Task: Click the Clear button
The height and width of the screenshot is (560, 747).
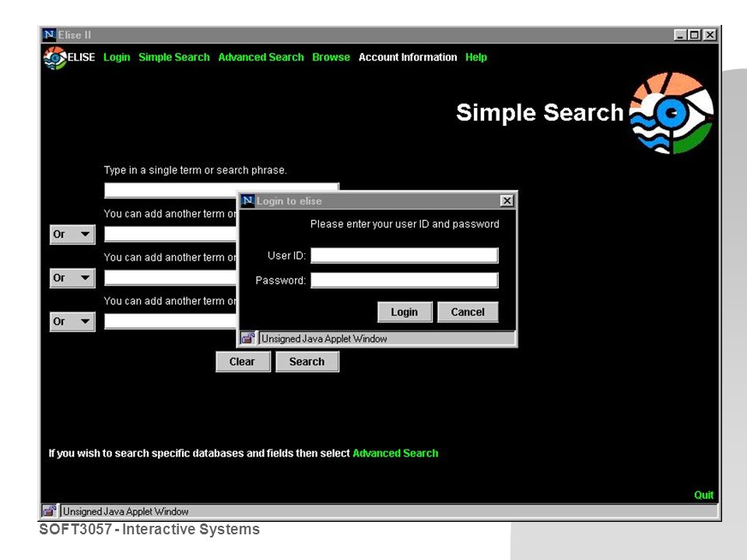Action: 243,362
